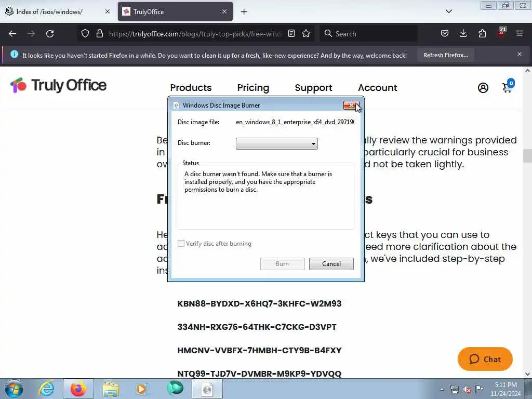Open the Save to Pocket icon
Viewport: 532px width, 399px height.
[445, 34]
